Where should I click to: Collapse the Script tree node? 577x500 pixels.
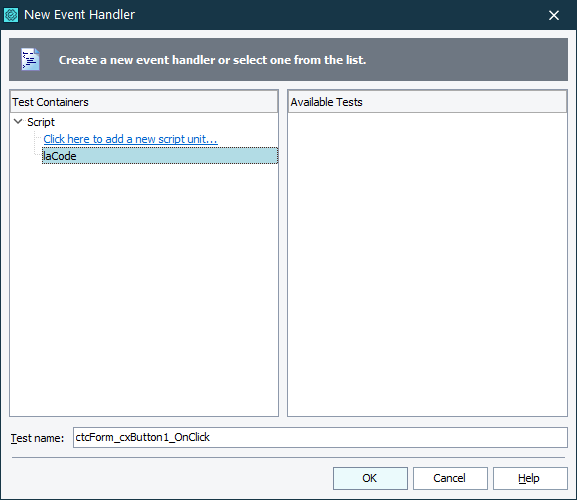coord(18,121)
